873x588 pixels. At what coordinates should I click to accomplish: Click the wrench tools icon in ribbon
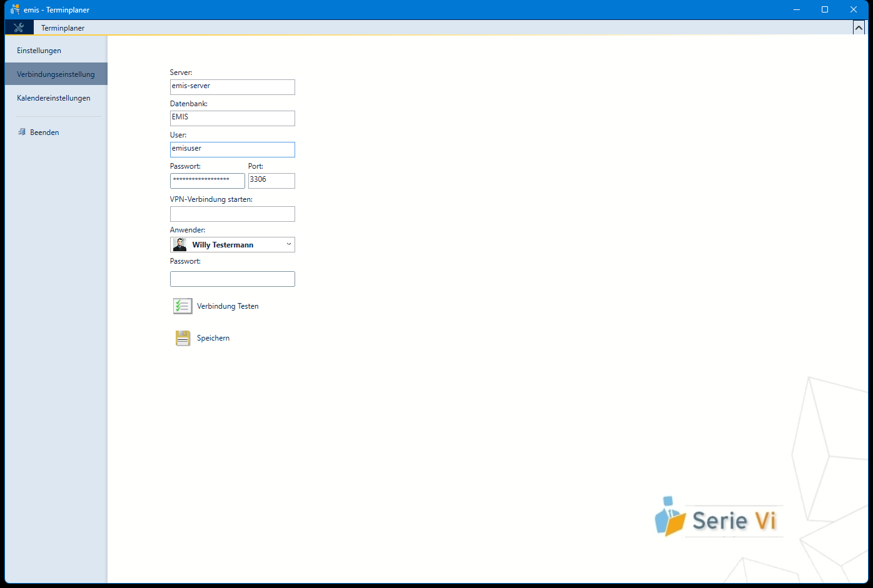tap(19, 27)
